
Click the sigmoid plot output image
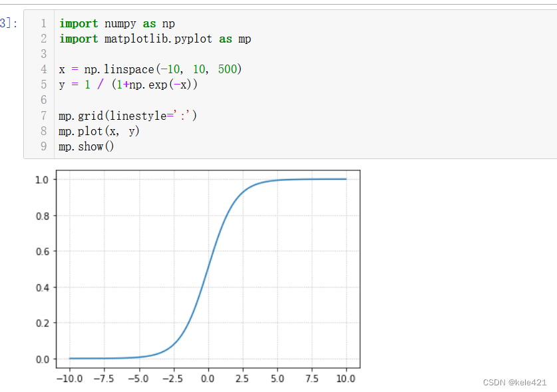[x=198, y=276]
